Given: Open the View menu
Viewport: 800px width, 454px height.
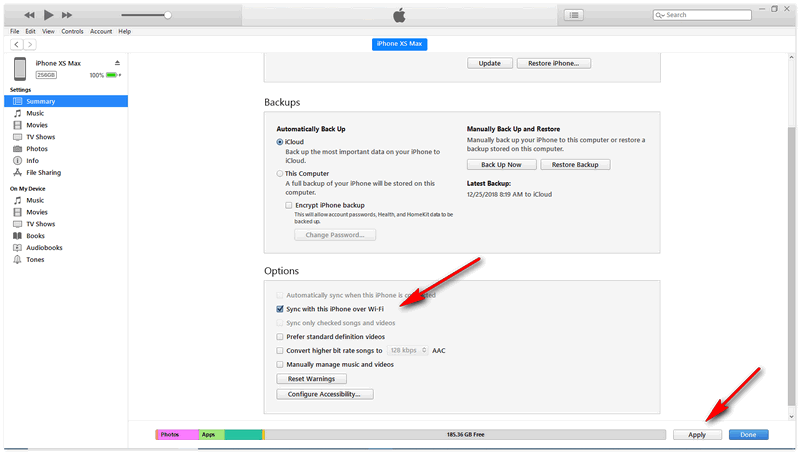Looking at the screenshot, I should coord(48,32).
